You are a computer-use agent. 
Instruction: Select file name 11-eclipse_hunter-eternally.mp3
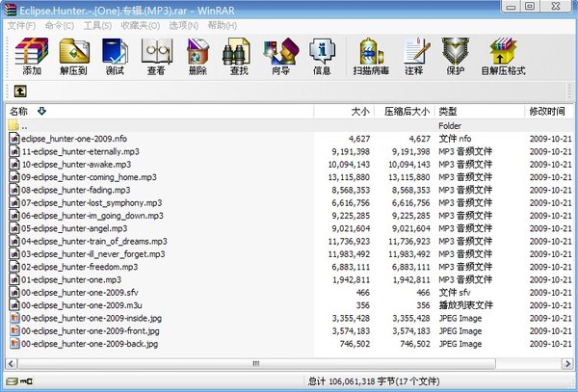(x=80, y=151)
